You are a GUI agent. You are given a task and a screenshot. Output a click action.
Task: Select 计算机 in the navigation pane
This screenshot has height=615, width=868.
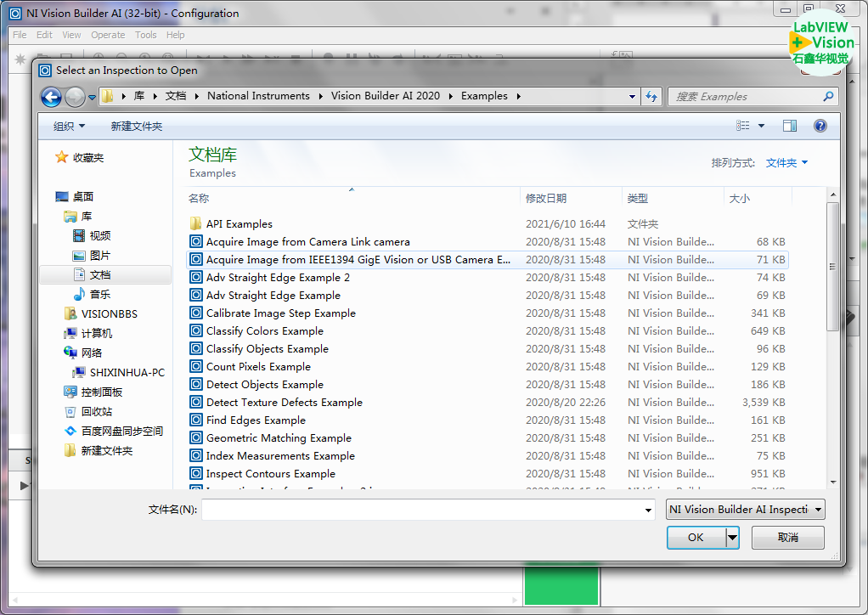(96, 334)
